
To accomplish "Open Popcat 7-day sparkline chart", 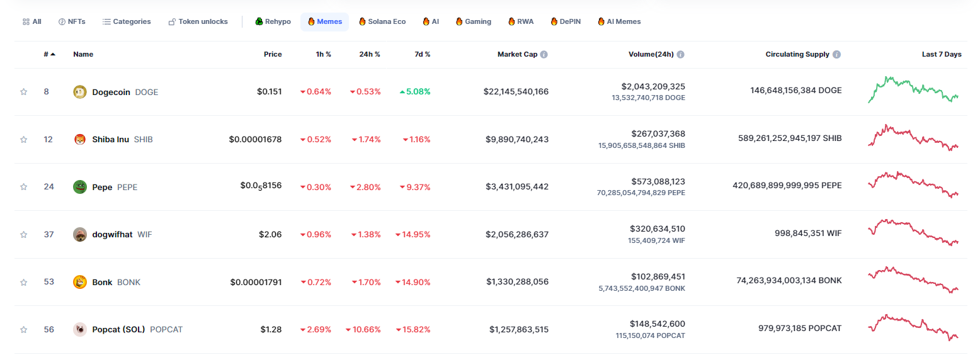I will coord(913,328).
